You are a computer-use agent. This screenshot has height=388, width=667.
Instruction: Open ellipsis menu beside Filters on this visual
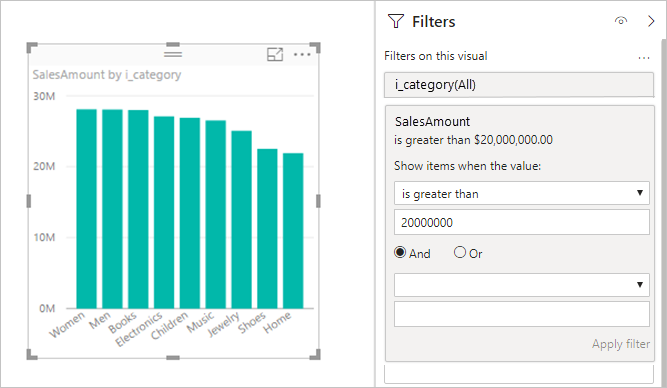pyautogui.click(x=644, y=57)
